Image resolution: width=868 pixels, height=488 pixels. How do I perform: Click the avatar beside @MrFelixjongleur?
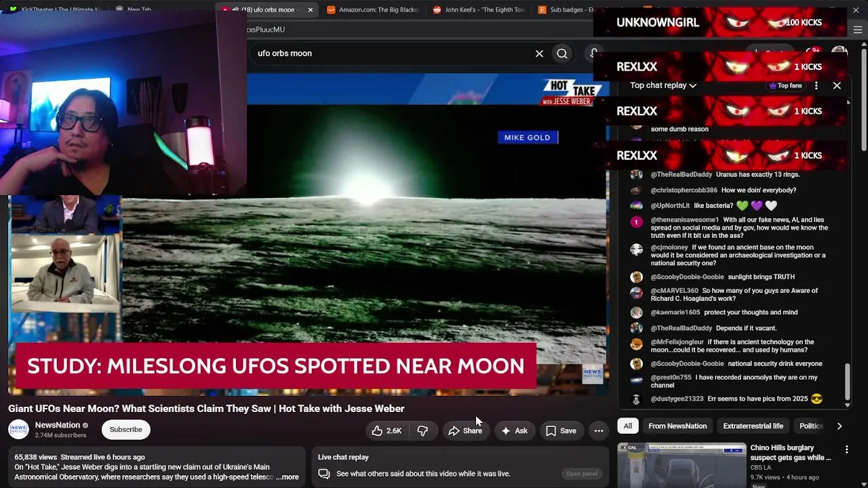[x=636, y=344]
